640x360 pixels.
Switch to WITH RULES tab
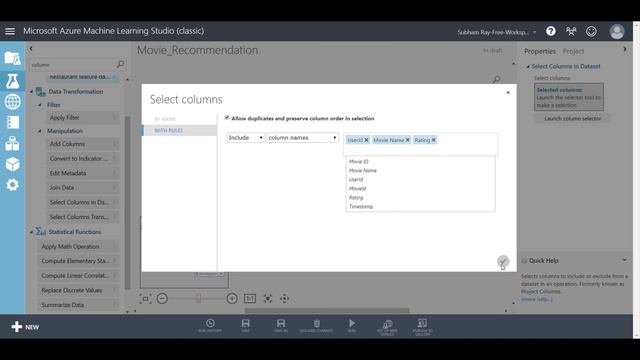(x=180, y=130)
